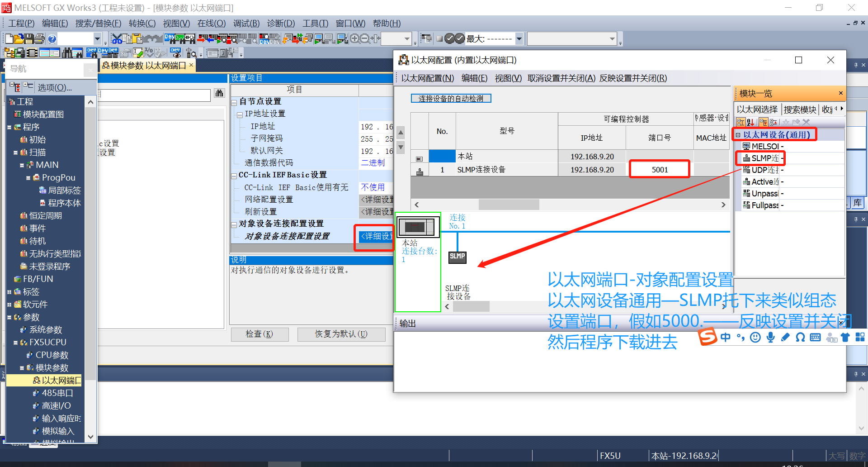Open the 诊断(D) menu
The image size is (868, 467).
pos(280,23)
